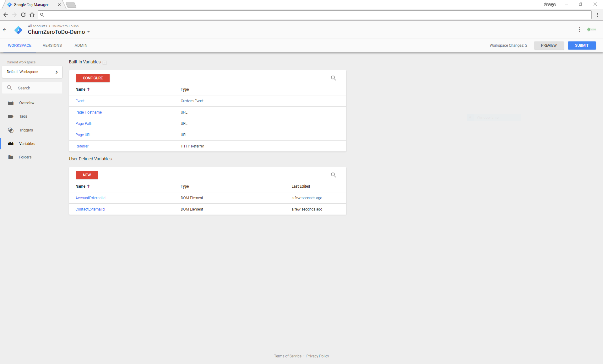Click the Overview sidebar icon
This screenshot has width=603, height=364.
tap(11, 103)
